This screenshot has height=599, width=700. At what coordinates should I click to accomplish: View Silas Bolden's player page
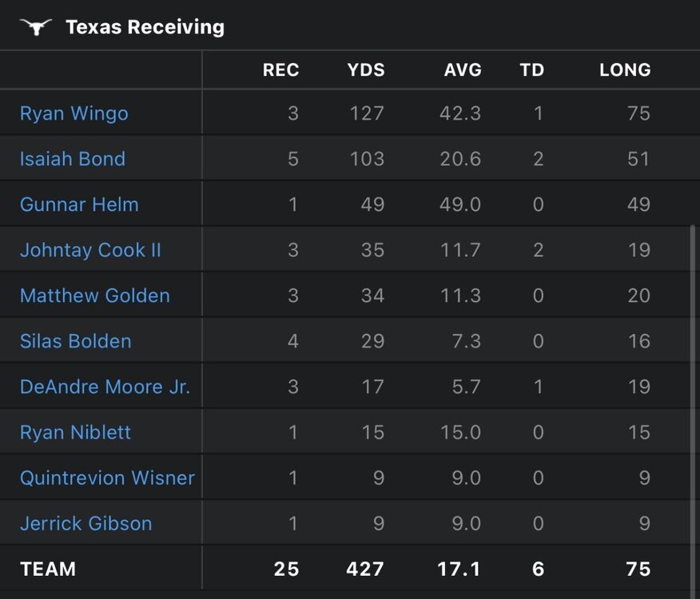point(75,341)
